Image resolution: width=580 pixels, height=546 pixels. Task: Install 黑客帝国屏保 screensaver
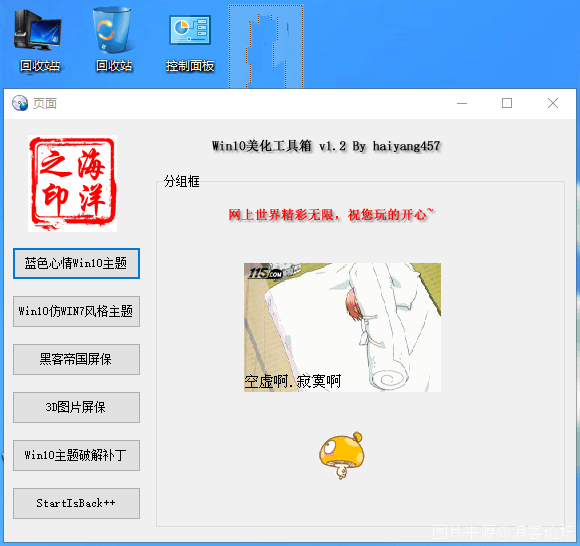coord(76,359)
